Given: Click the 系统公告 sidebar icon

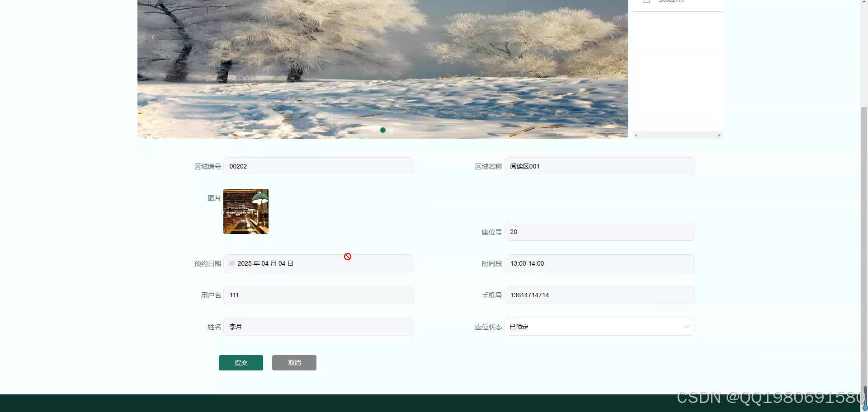Looking at the screenshot, I should 646,1.
